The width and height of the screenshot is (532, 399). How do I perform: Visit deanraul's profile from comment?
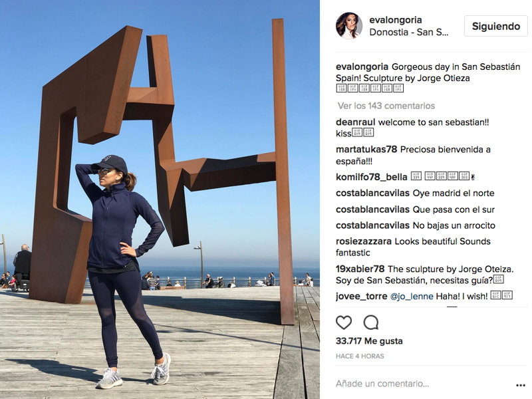(355, 122)
